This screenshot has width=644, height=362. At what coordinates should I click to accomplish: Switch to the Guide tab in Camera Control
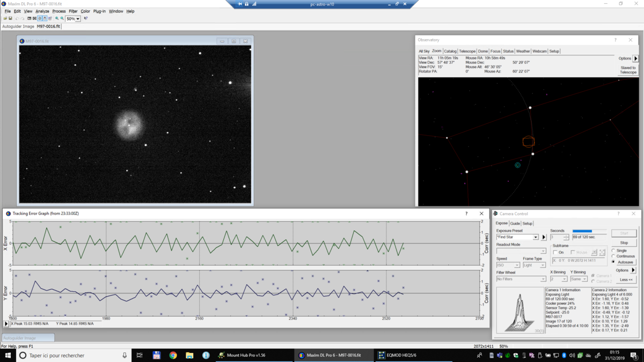[515, 223]
